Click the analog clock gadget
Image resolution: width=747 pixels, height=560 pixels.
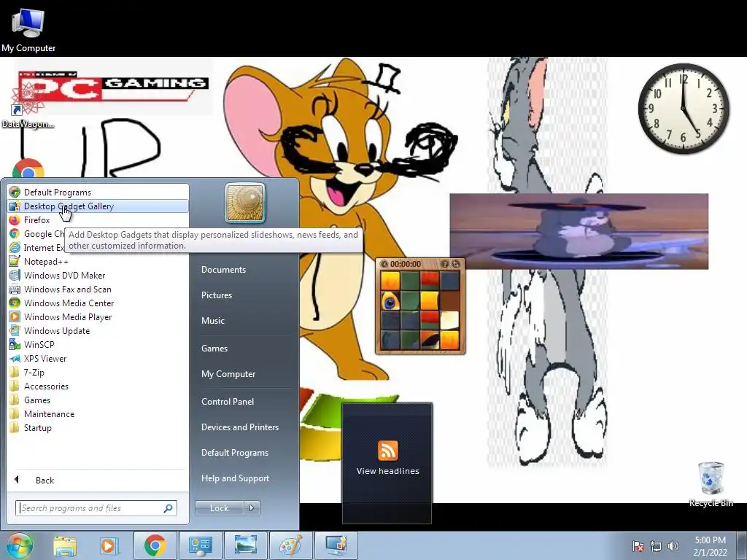684,109
